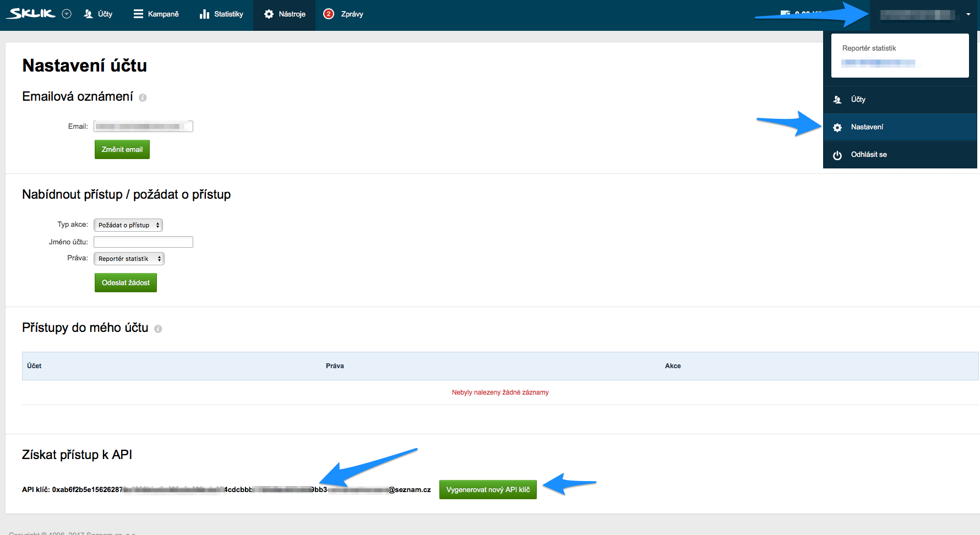Click the Zprávy notification badge
Image resolution: width=980 pixels, height=535 pixels.
pos(329,14)
